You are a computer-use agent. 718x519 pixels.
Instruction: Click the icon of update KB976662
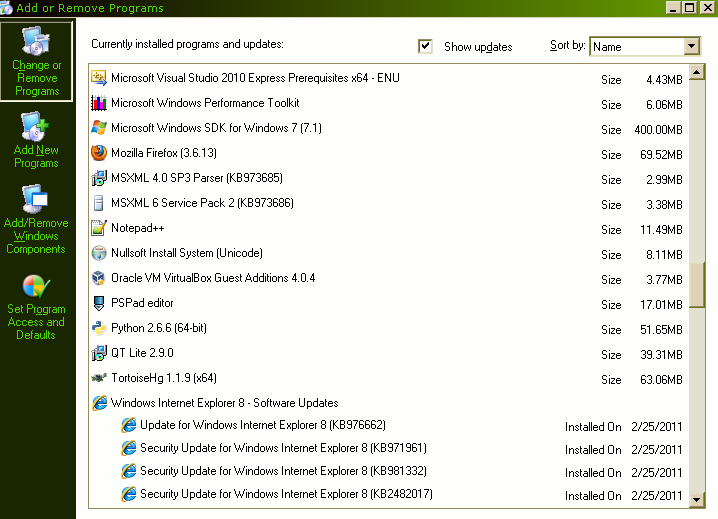pos(128,425)
